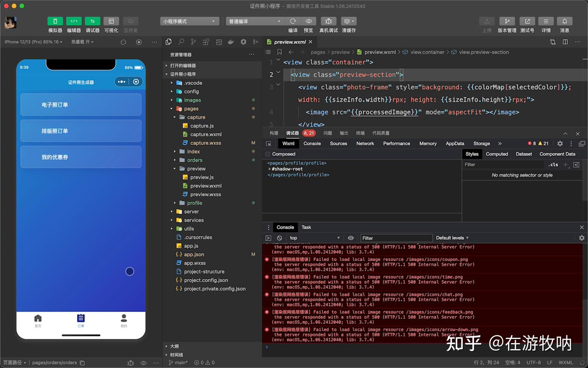
Task: Open the Default levels dropdown
Action: click(452, 238)
